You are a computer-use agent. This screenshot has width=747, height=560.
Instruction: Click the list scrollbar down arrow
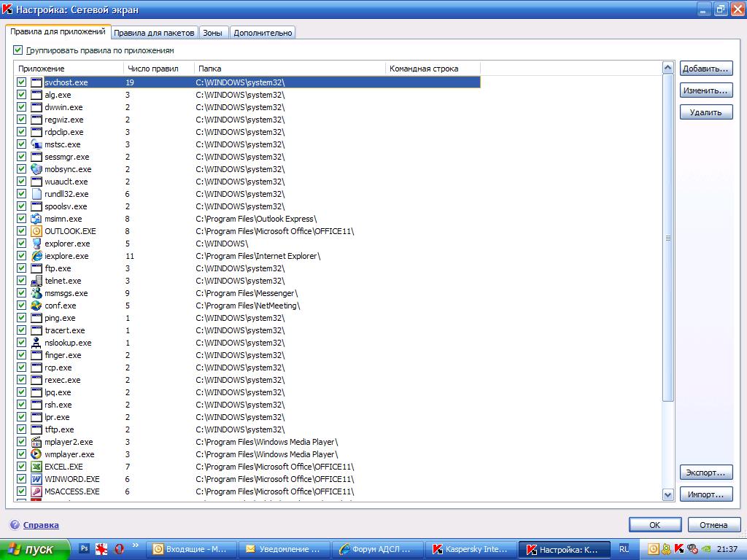668,495
